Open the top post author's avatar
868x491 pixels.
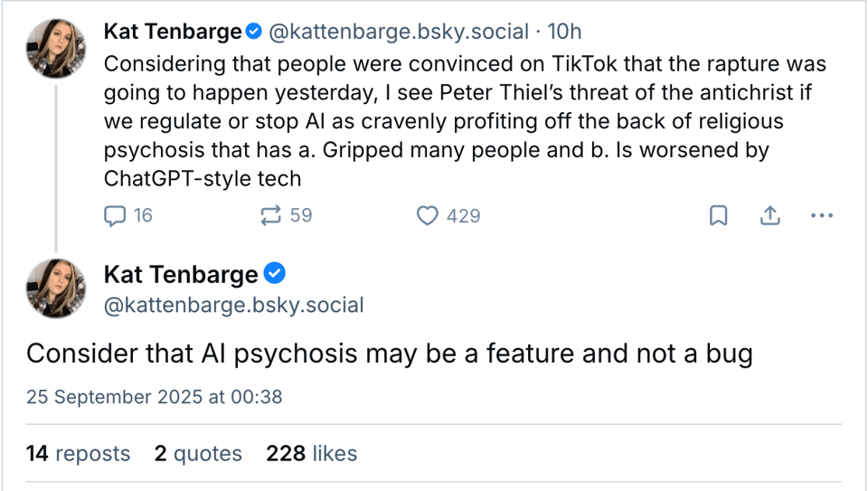[56, 49]
